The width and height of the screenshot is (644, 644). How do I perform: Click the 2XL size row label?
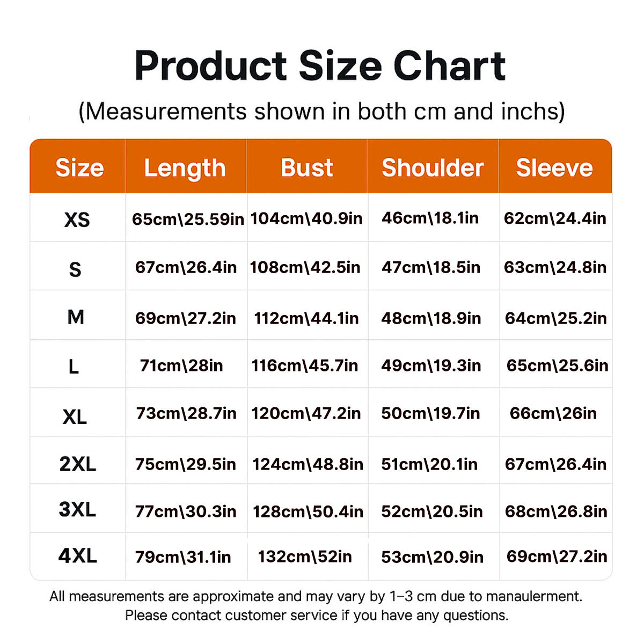78,464
